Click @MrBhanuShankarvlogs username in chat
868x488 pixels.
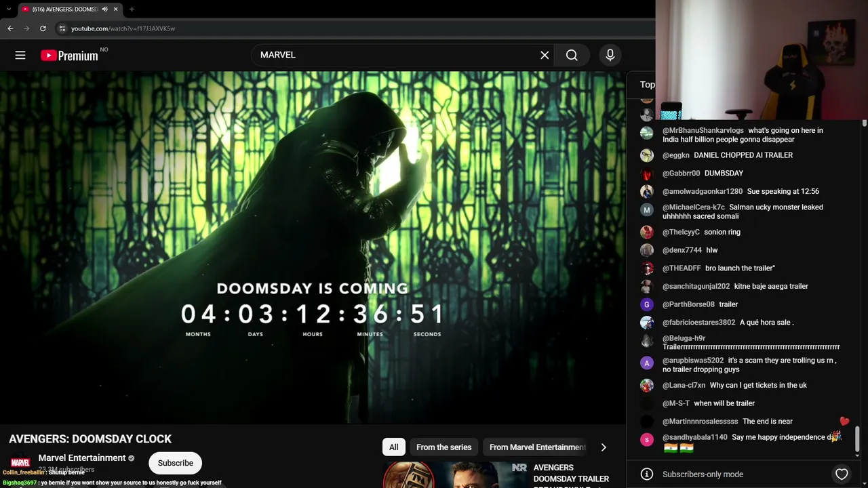[x=703, y=130]
